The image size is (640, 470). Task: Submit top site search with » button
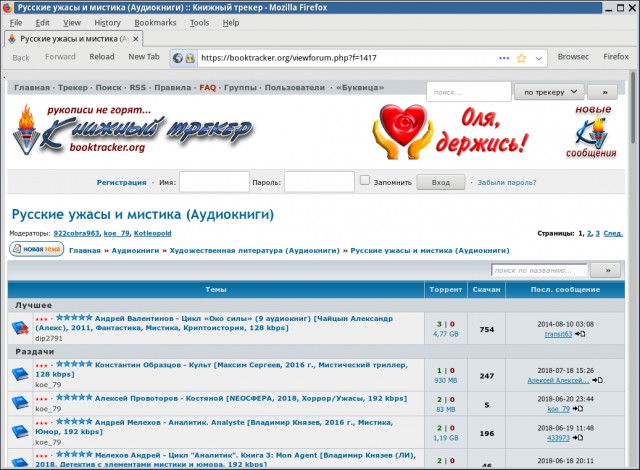pyautogui.click(x=604, y=92)
